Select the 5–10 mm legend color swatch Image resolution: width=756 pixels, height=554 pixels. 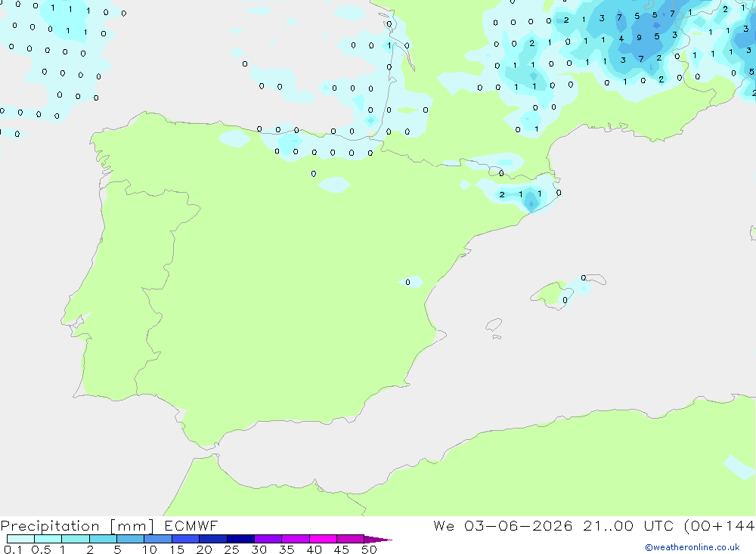point(130,539)
